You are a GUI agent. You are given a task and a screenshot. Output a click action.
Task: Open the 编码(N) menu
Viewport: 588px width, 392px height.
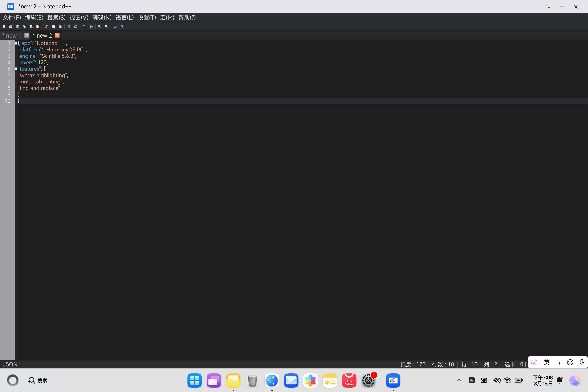[102, 18]
